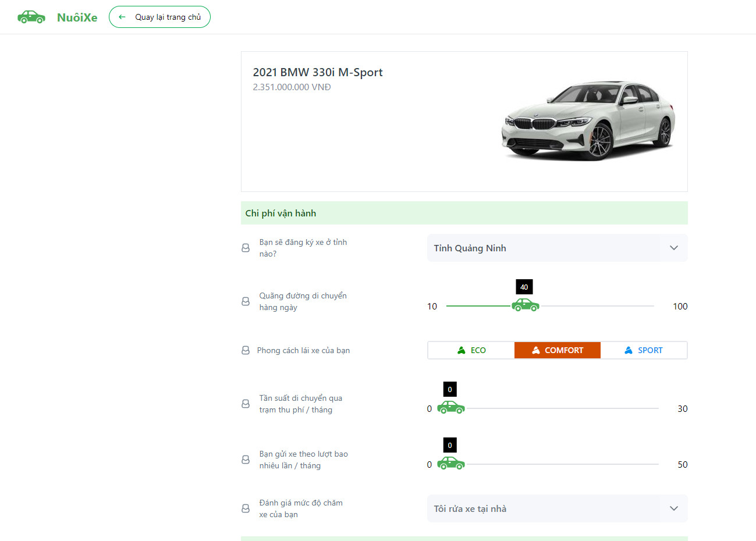Click the icon beside toll station frequency
Viewport: 756px width, 541px height.
(246, 404)
